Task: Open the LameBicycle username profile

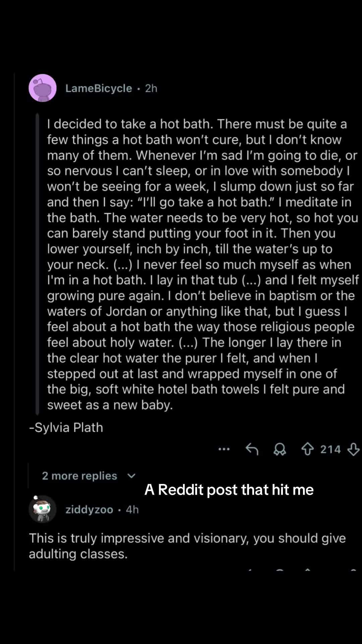Action: 99,88
